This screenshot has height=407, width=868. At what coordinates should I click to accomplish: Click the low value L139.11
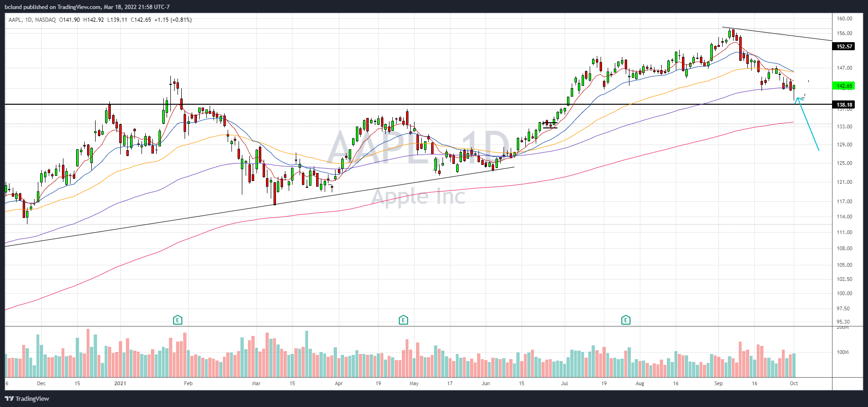tap(117, 20)
